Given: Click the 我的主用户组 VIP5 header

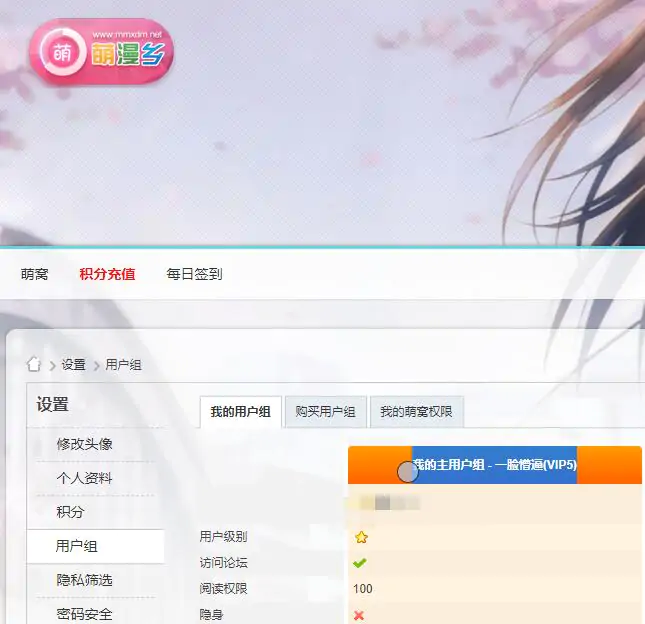Looking at the screenshot, I should click(x=495, y=465).
